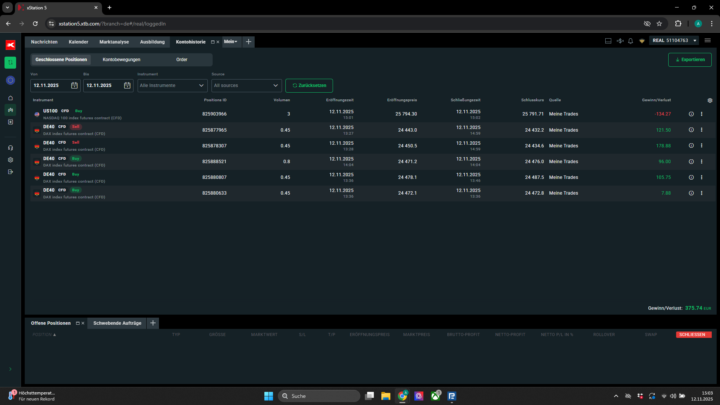
Task: Open the settings gear in left sidebar
Action: [x=10, y=160]
